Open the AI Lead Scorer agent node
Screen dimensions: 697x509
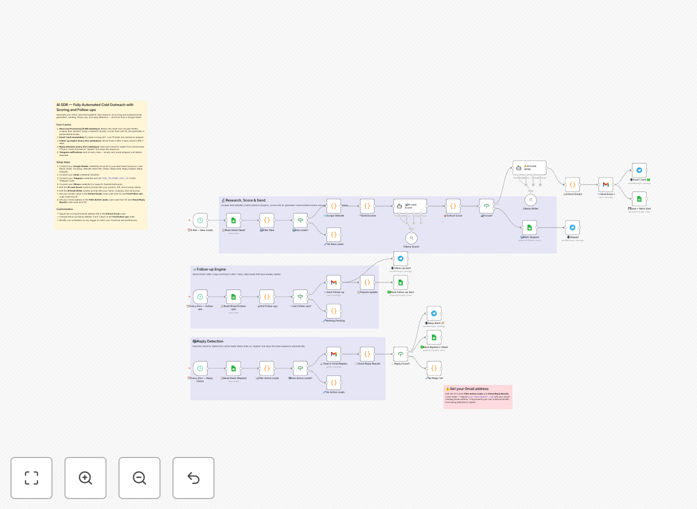tap(410, 206)
